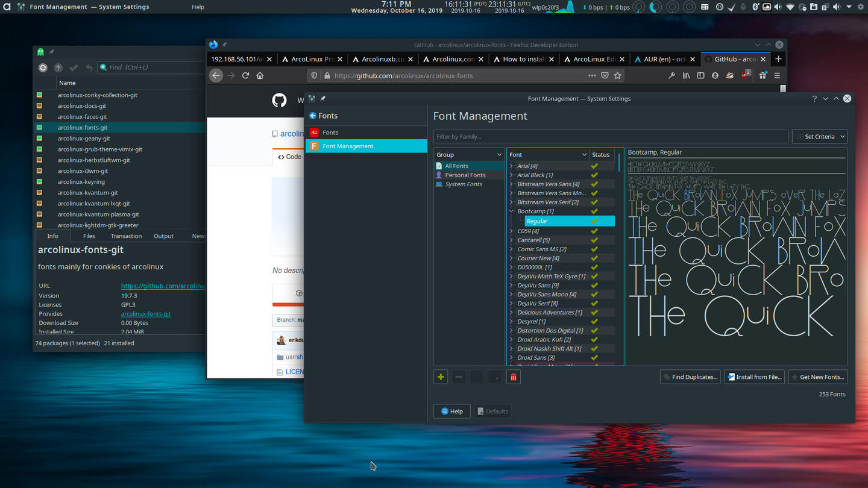Click the context help question mark in Font Management titlebar
868x488 pixels.
(814, 98)
